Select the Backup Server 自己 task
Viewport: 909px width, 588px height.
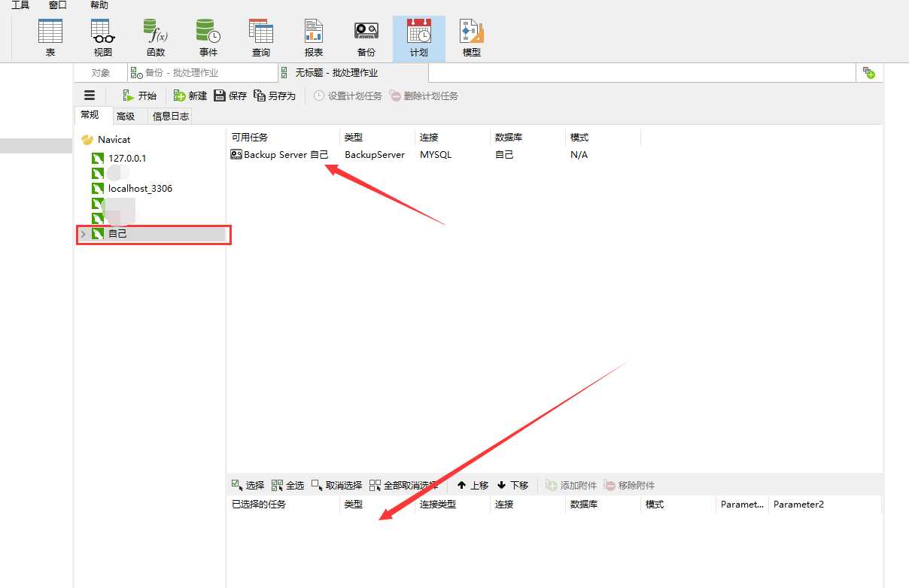[279, 154]
